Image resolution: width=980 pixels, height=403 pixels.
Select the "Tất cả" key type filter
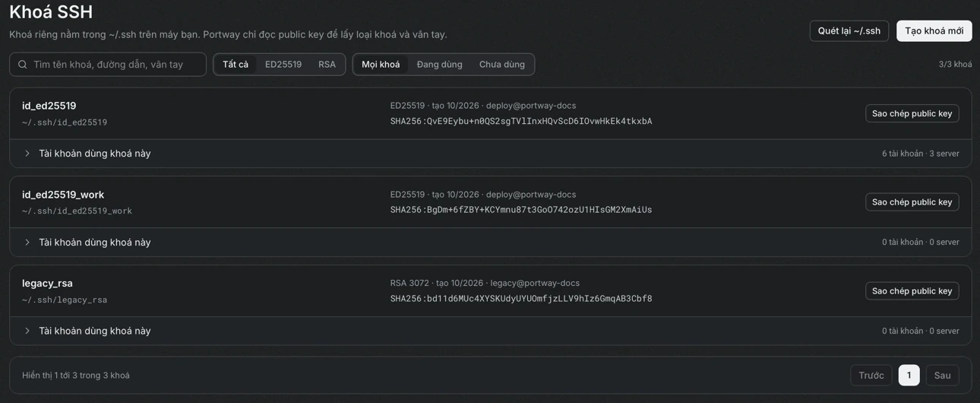click(x=236, y=65)
